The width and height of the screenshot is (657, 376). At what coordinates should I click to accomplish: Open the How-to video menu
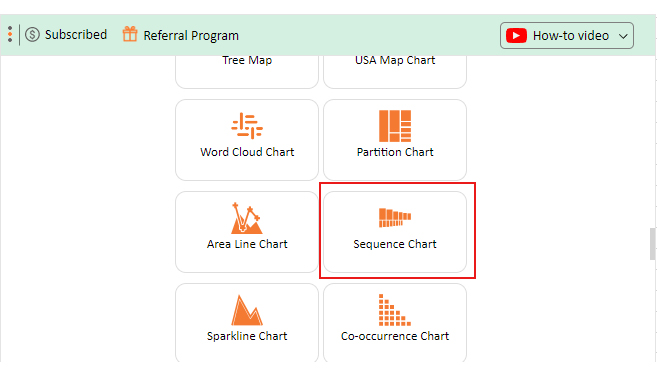click(x=566, y=36)
